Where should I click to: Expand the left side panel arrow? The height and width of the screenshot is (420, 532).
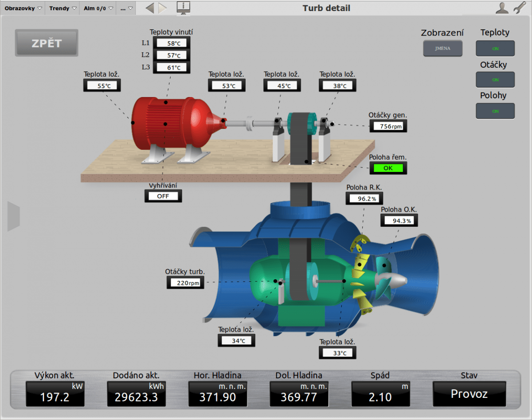(x=14, y=216)
